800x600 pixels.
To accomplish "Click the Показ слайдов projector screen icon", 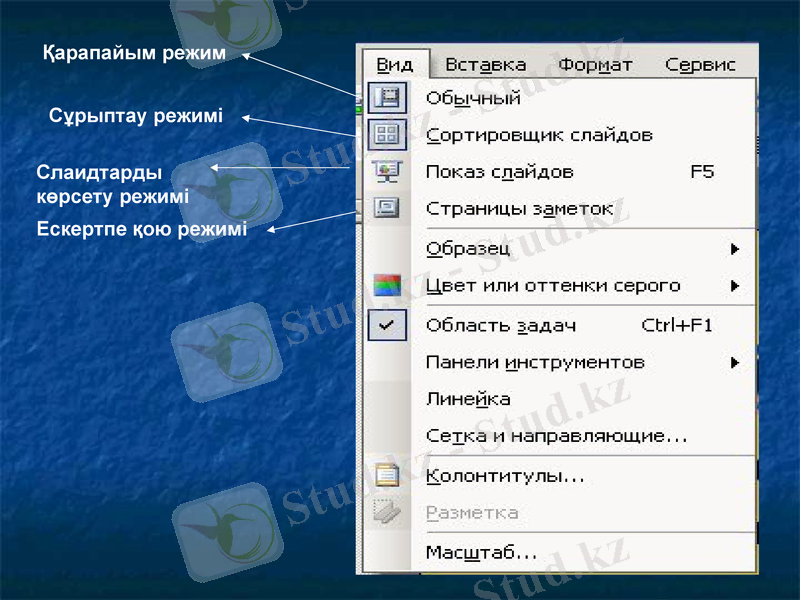I will [386, 172].
